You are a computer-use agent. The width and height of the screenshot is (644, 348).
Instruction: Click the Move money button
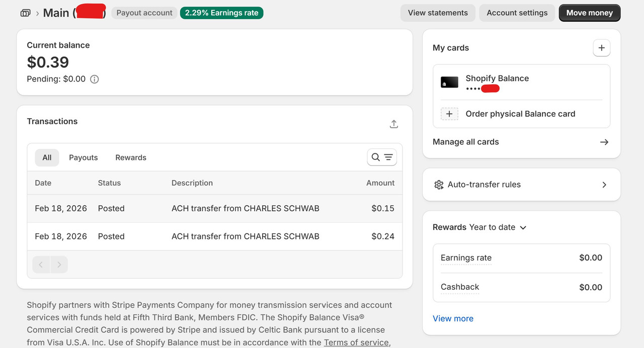[x=590, y=13]
